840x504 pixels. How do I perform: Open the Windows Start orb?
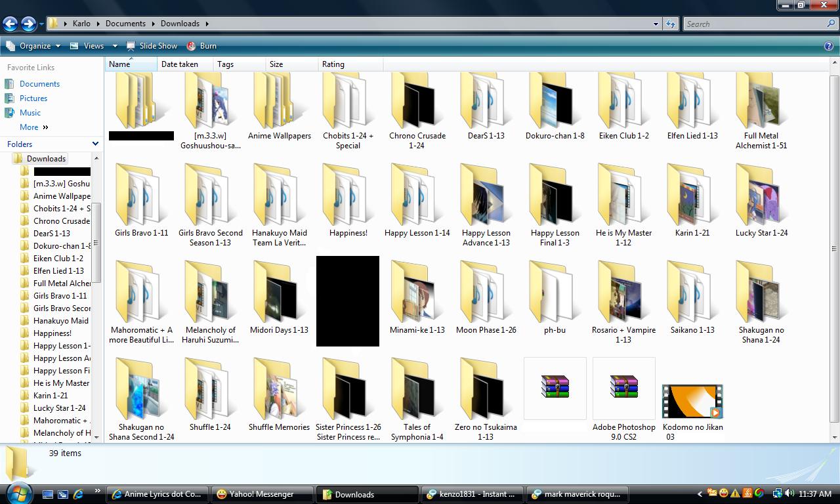[18, 493]
